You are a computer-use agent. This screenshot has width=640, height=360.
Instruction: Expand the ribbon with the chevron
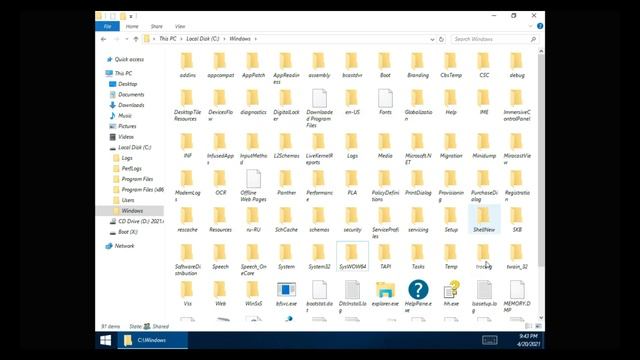coord(530,26)
